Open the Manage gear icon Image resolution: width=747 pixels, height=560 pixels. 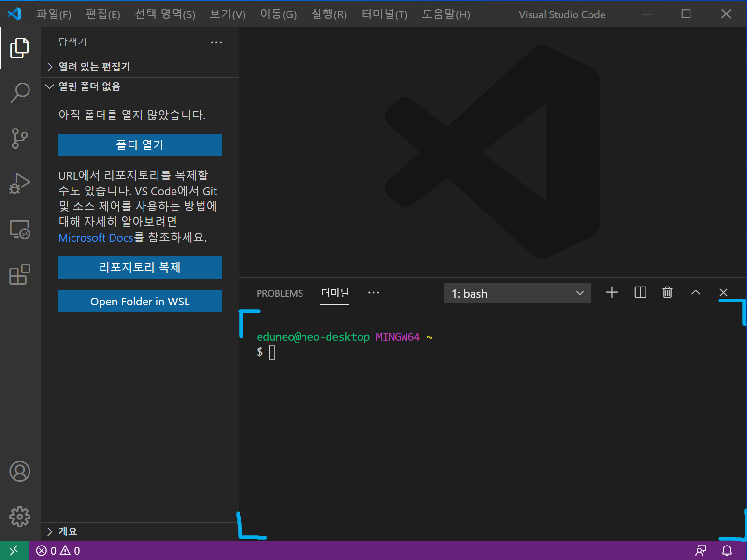(20, 517)
